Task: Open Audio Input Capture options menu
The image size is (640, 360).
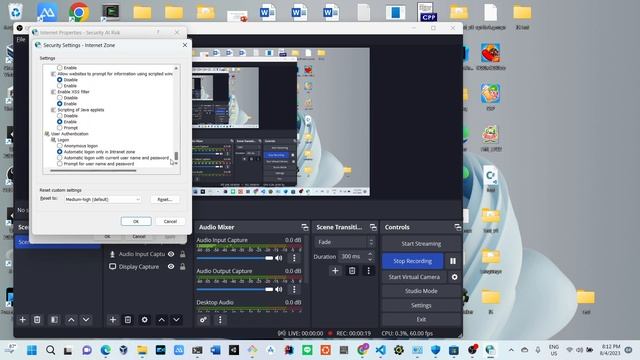Action: coord(294,258)
